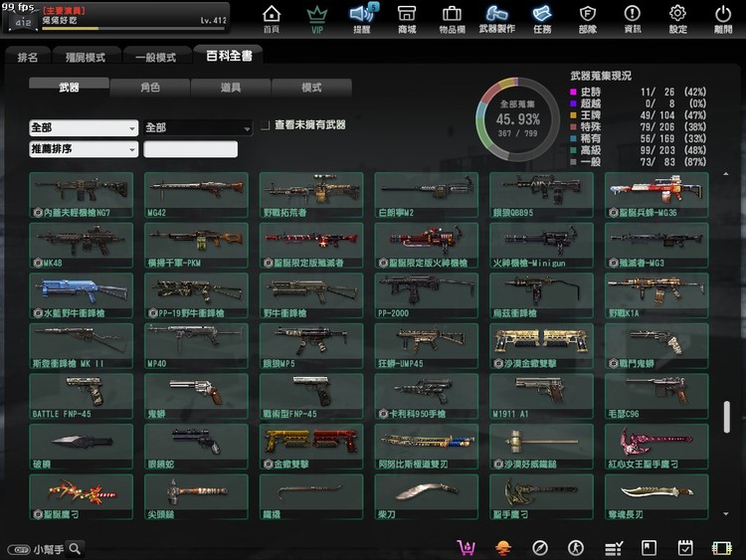
Task: Select the 角色 category button
Action: click(149, 88)
